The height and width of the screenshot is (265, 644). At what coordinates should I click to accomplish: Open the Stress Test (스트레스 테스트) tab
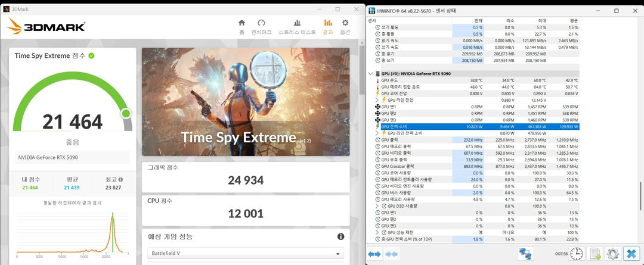coord(297,27)
